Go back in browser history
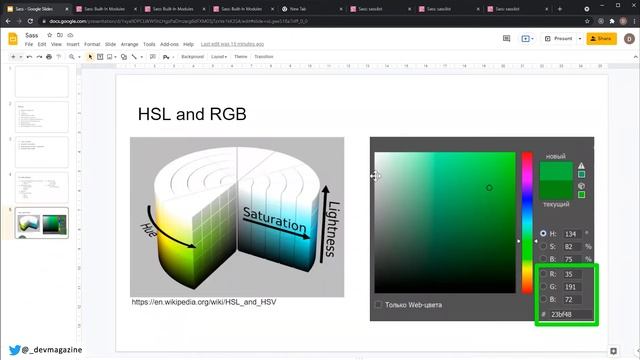The height and width of the screenshot is (360, 640). click(8, 21)
